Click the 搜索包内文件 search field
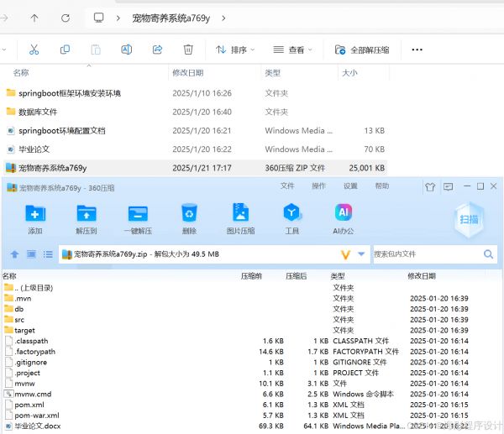Screen dimensions: 504x434 428,254
